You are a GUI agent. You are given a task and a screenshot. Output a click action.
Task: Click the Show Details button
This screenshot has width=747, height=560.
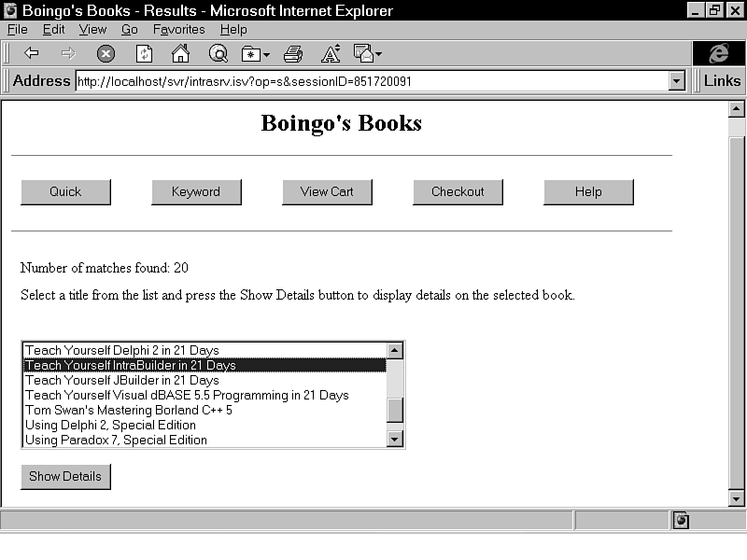click(65, 477)
